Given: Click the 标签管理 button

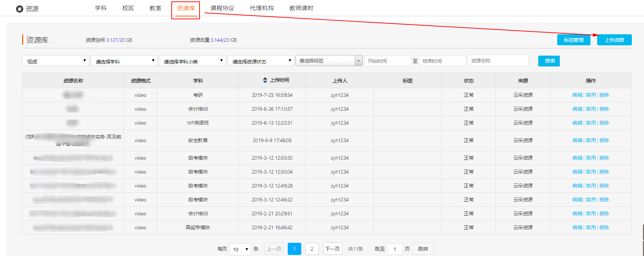Looking at the screenshot, I should tap(574, 40).
